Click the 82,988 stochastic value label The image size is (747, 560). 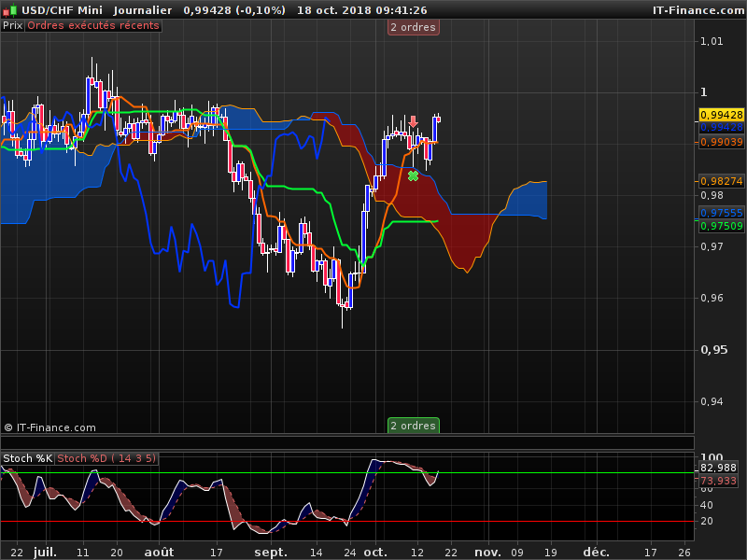pos(717,468)
